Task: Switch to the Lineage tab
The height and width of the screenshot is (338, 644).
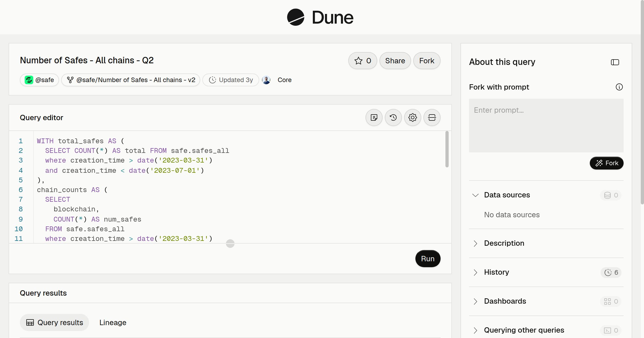Action: 113,322
